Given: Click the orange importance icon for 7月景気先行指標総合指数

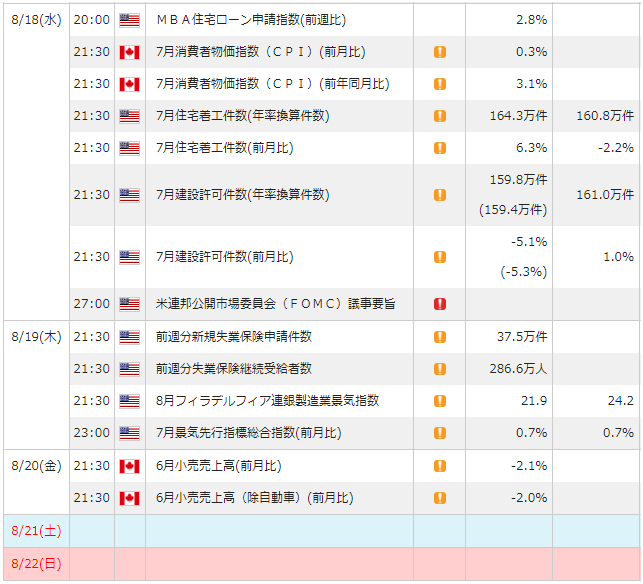Looking at the screenshot, I should 440,433.
